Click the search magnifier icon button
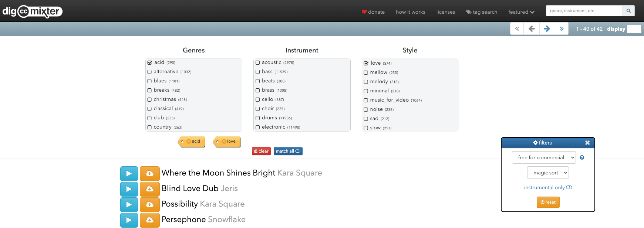Image resolution: width=644 pixels, height=228 pixels. click(x=628, y=11)
